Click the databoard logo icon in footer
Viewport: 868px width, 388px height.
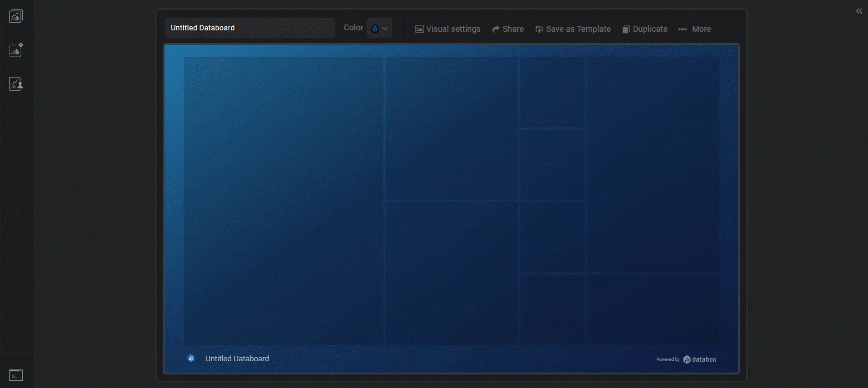(x=191, y=359)
